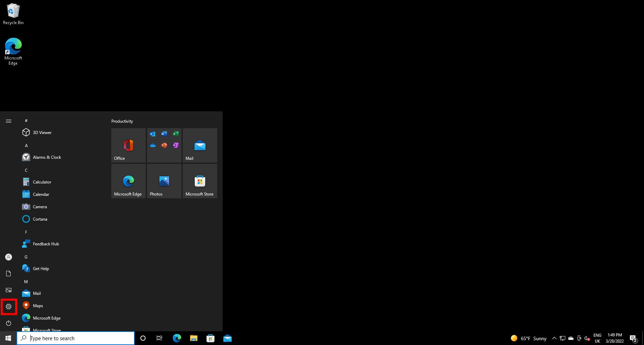The height and width of the screenshot is (345, 644).
Task: Select Microsoft Edge desktop shortcut
Action: pos(13,52)
